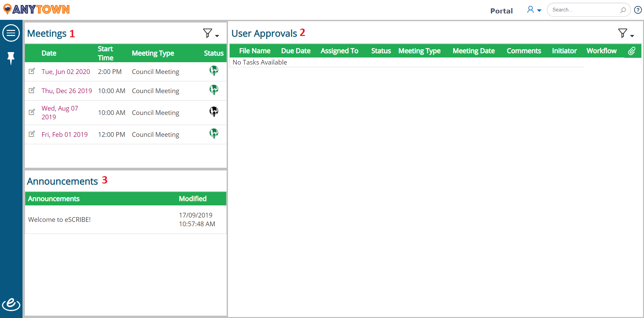
Task: Click the attachment paperclip column header
Action: pos(632,51)
